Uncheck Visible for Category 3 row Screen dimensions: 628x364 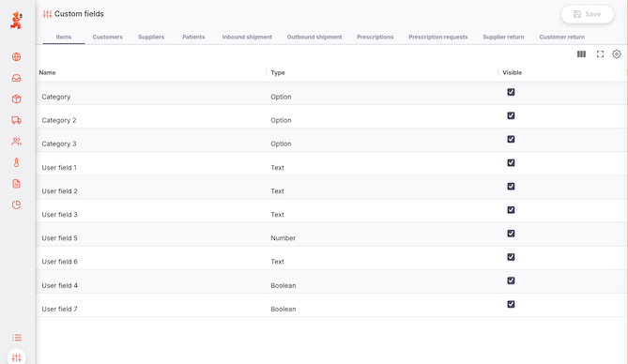(511, 140)
